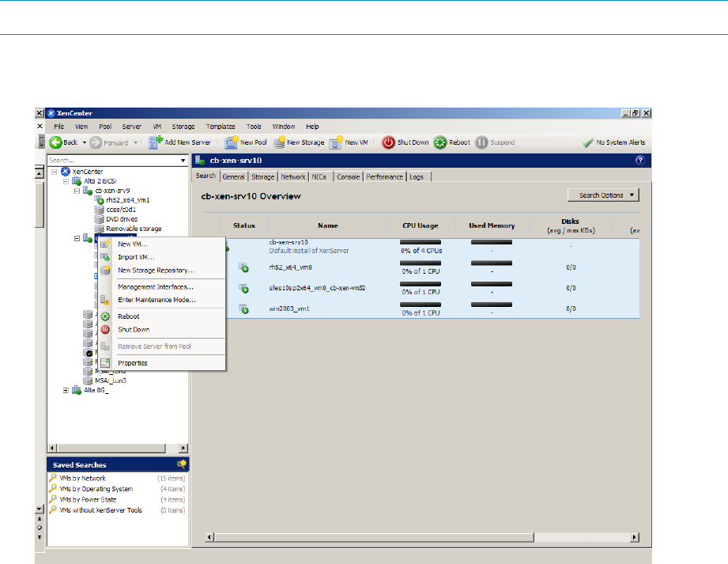Expand the Alta 8G pool node
This screenshot has height=564, width=728.
(x=66, y=390)
